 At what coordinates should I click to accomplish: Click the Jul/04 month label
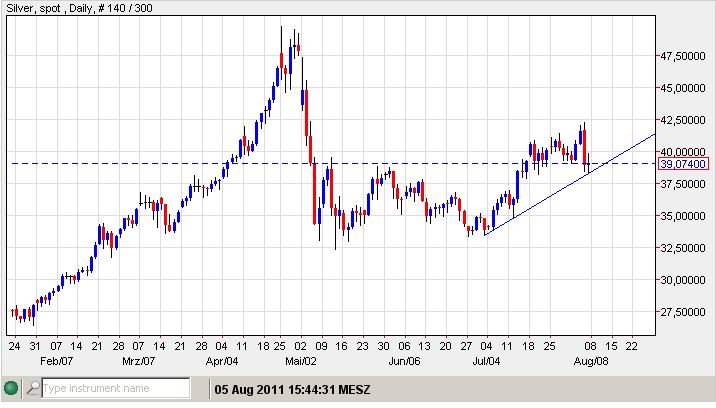click(x=486, y=361)
